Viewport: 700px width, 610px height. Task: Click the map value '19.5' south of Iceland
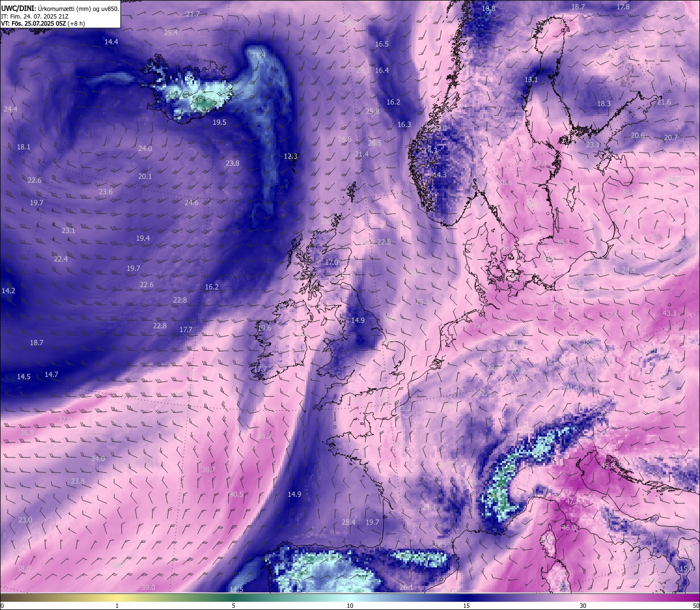point(219,123)
